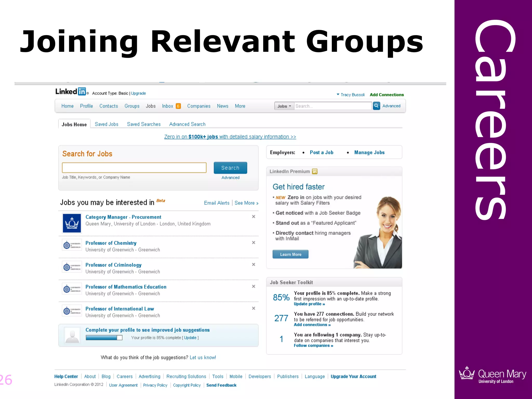
Task: Switch to Saved Searches tab
Action: [144, 124]
